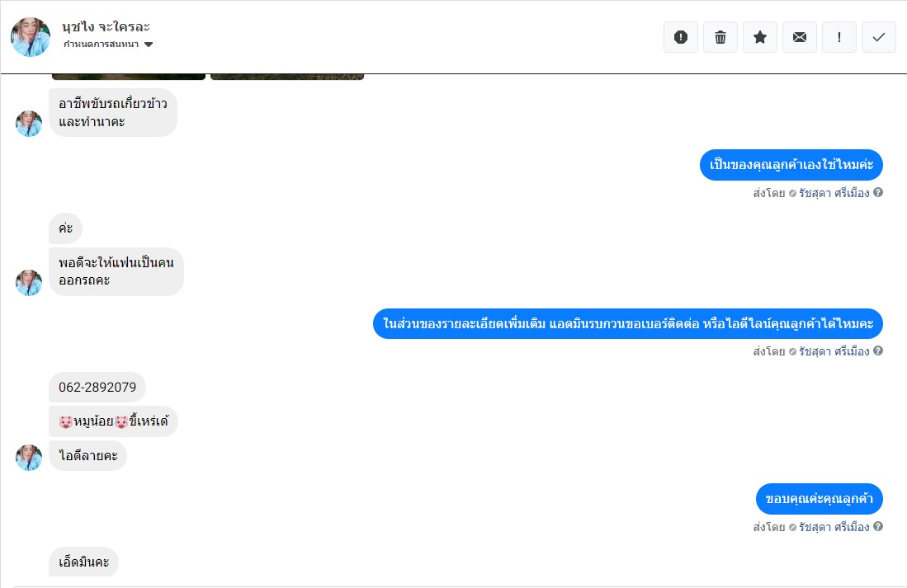Viewport: 907px width, 588px height.
Task: Click the เอ็ดมินคะ message at bottom
Action: point(83,562)
